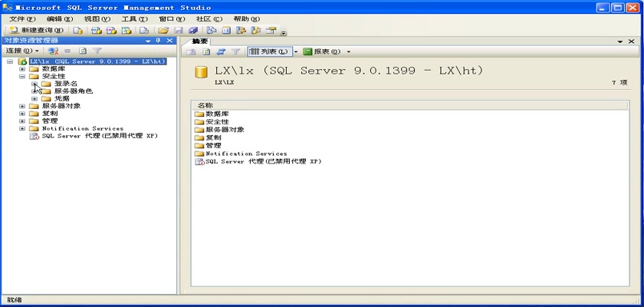Open the 文件 (File) menu

point(22,19)
